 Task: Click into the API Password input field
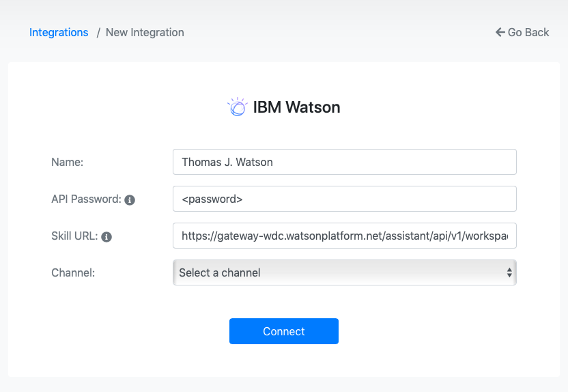pyautogui.click(x=345, y=199)
